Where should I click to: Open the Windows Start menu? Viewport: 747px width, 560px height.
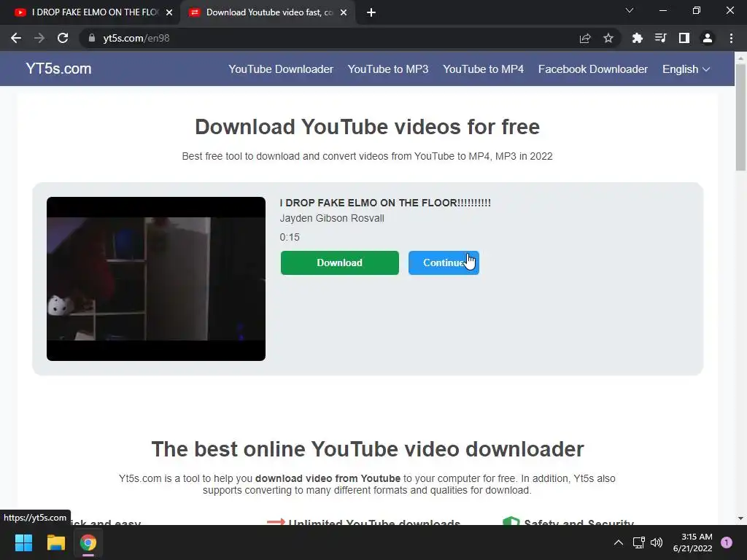(x=23, y=542)
